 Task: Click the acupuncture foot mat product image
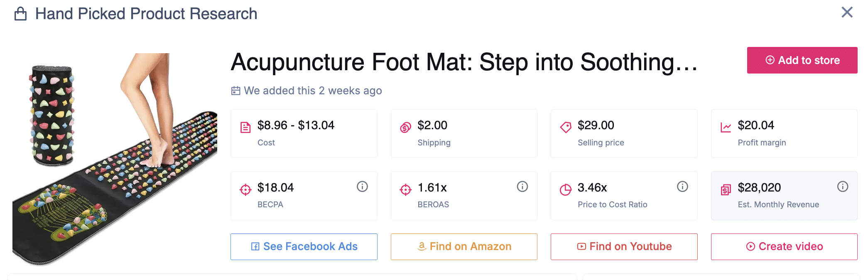(115, 159)
